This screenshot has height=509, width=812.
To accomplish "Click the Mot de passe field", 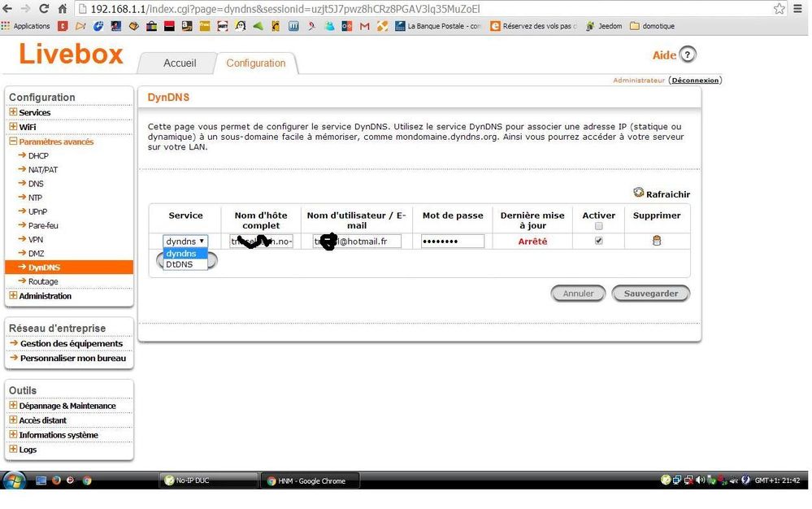I will [453, 241].
